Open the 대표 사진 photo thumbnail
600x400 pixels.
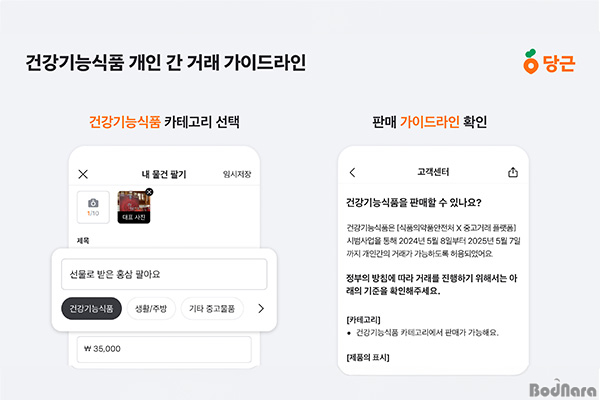click(x=133, y=208)
